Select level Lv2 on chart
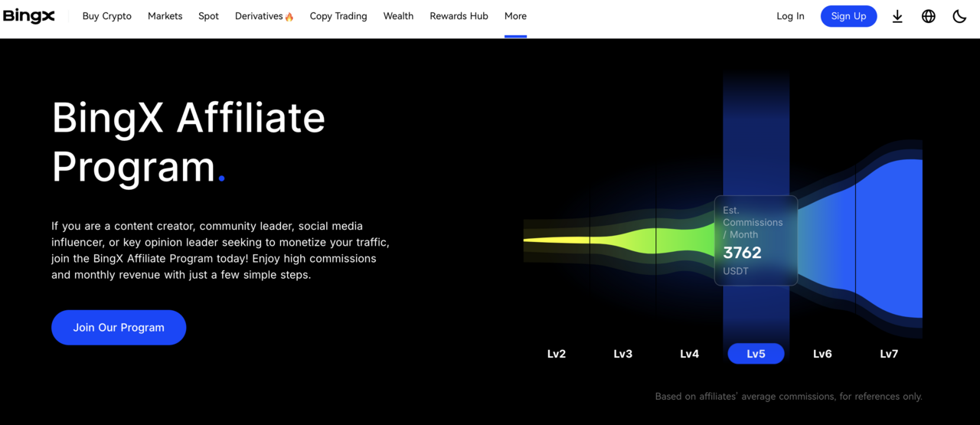This screenshot has width=980, height=425. pos(557,354)
